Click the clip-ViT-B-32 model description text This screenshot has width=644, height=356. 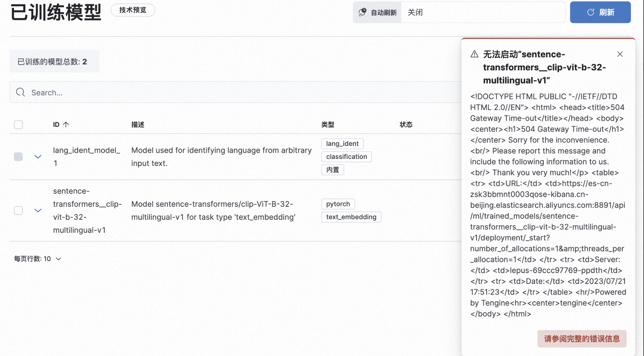coord(213,210)
